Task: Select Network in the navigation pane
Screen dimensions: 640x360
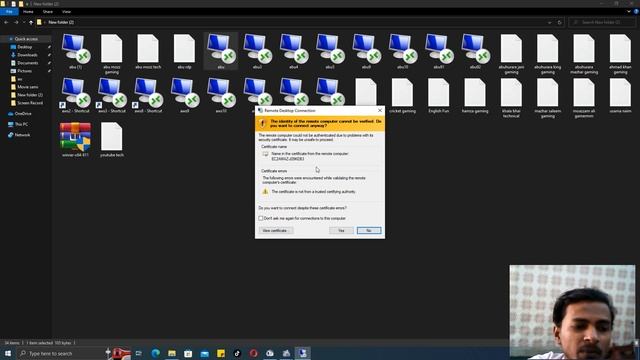Action: (x=22, y=135)
